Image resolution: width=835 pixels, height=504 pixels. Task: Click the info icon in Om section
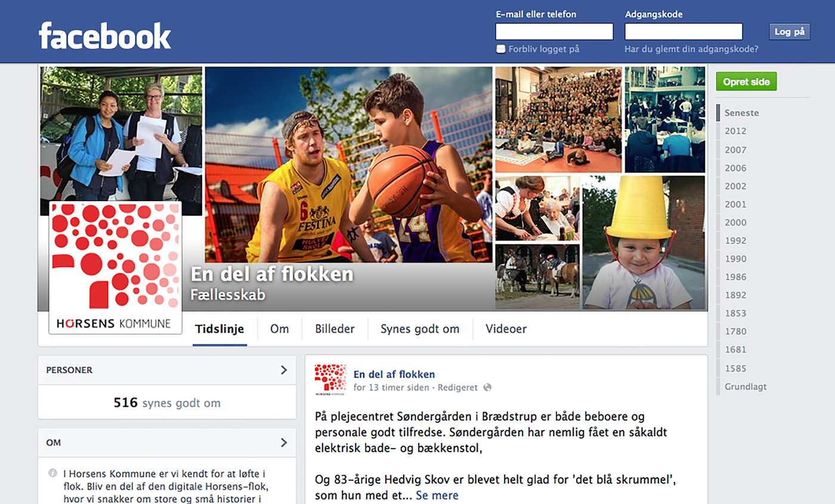point(52,474)
